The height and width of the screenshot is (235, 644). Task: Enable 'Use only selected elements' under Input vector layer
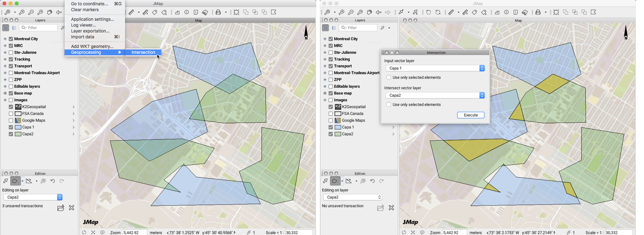tap(389, 78)
